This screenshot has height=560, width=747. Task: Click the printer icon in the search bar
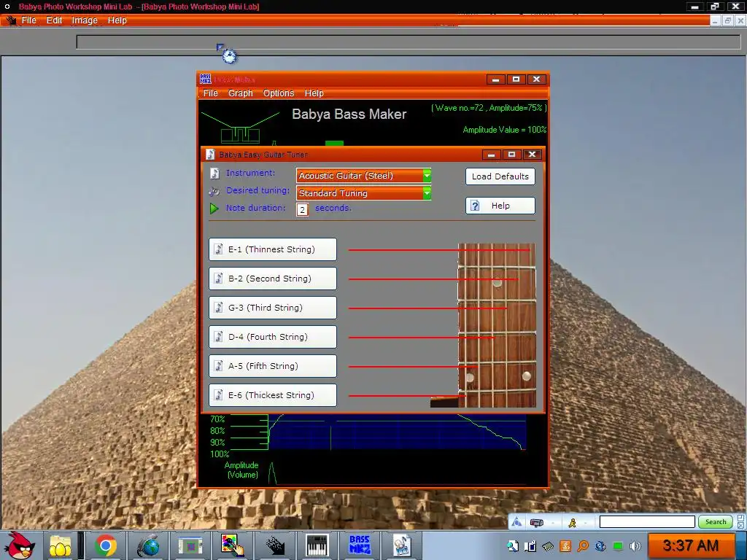[536, 523]
